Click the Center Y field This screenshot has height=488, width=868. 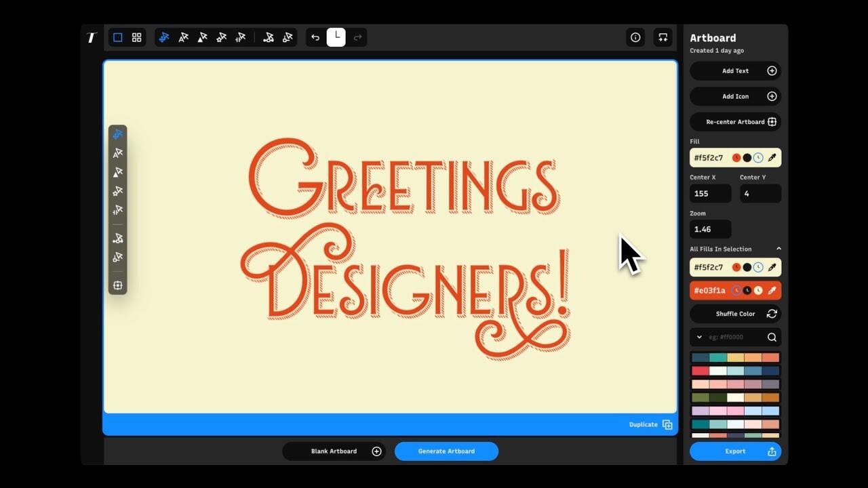tap(760, 193)
